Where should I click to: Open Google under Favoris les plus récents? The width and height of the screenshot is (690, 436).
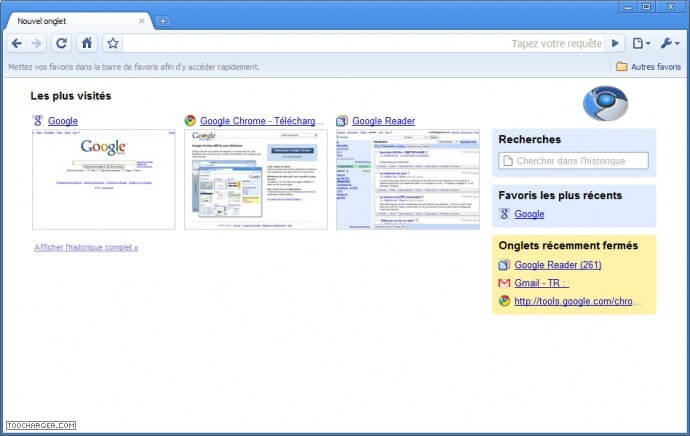pyautogui.click(x=529, y=214)
